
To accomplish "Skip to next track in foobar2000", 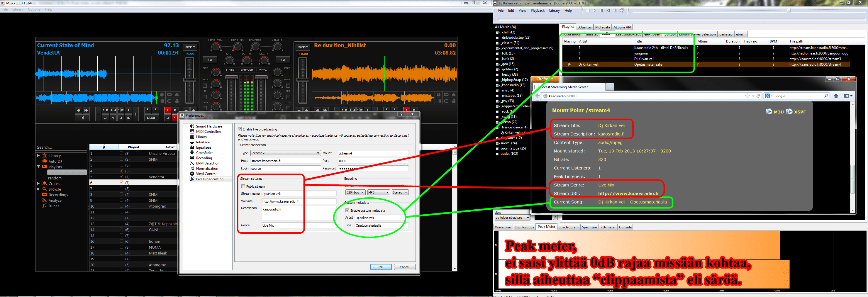I will [615, 11].
